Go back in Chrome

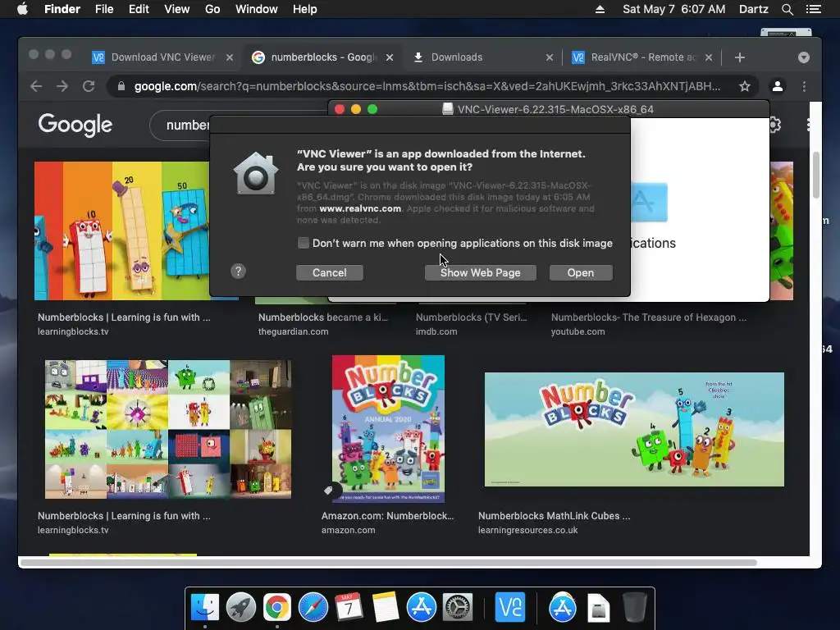click(x=36, y=86)
